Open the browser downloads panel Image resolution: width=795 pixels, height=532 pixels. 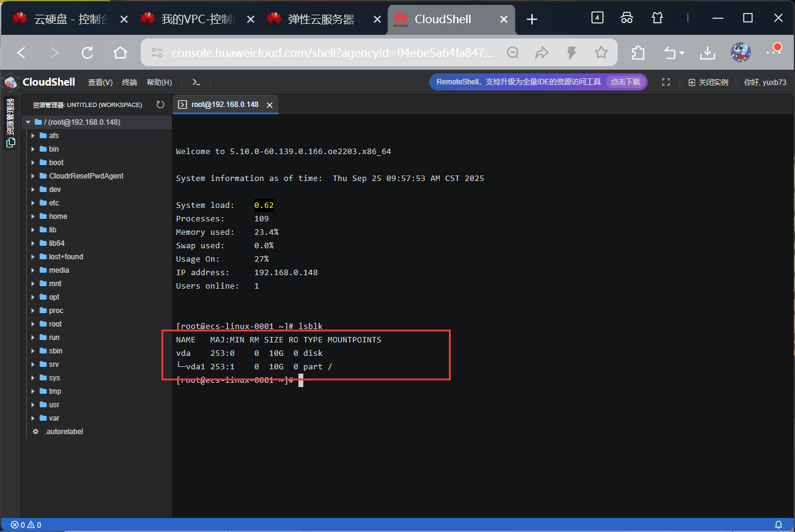708,53
